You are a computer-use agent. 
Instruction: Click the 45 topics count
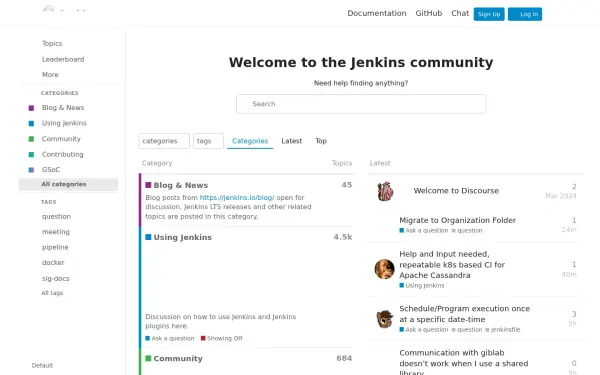347,185
